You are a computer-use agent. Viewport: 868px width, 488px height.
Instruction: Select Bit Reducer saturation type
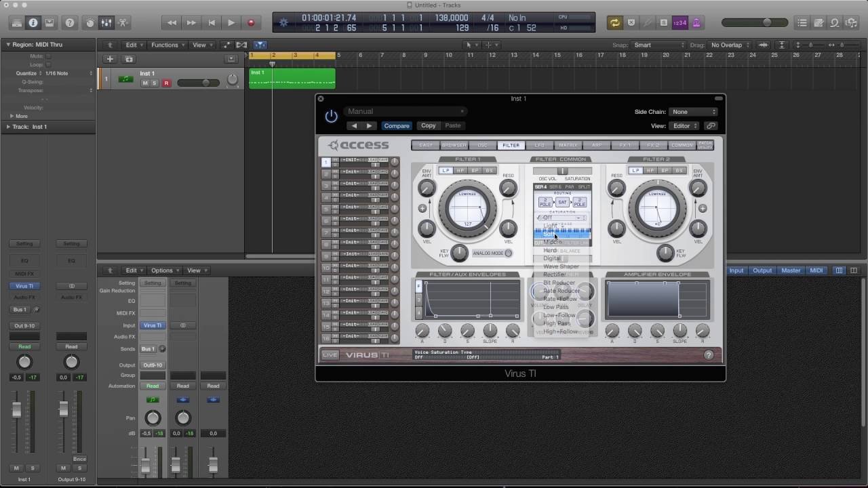(x=562, y=283)
